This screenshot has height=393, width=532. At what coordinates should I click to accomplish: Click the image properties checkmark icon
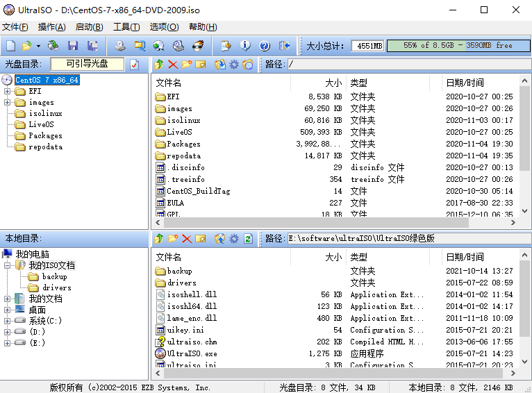(x=134, y=64)
